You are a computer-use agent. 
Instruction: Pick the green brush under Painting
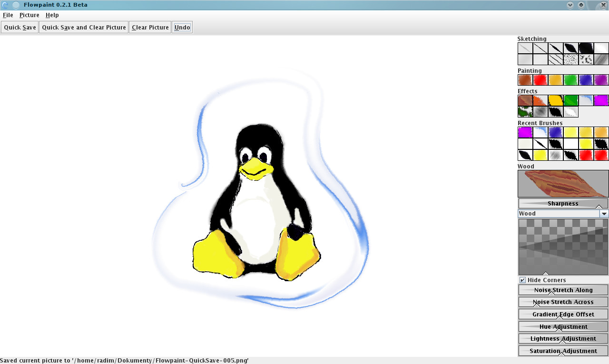pos(571,80)
